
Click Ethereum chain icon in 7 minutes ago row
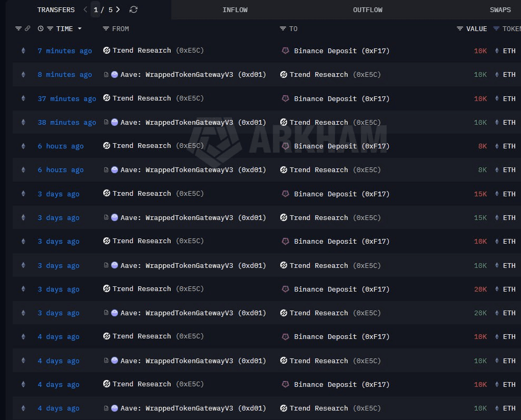[x=23, y=51]
